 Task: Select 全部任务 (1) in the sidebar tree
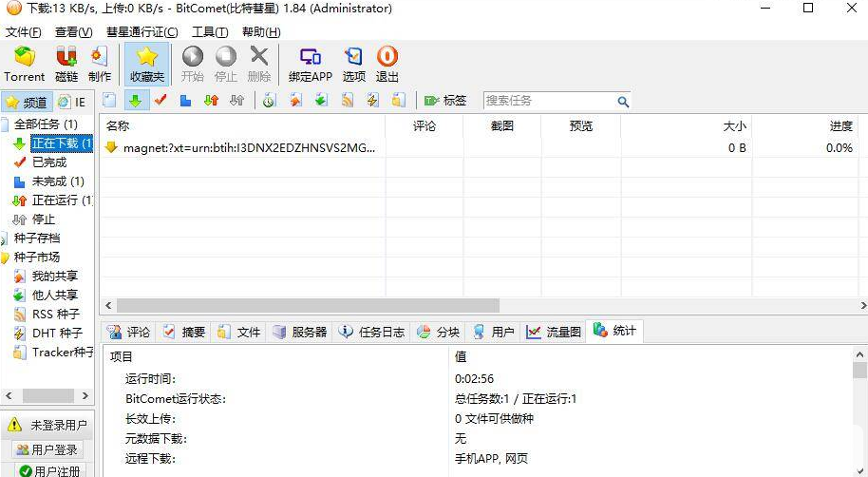point(46,124)
